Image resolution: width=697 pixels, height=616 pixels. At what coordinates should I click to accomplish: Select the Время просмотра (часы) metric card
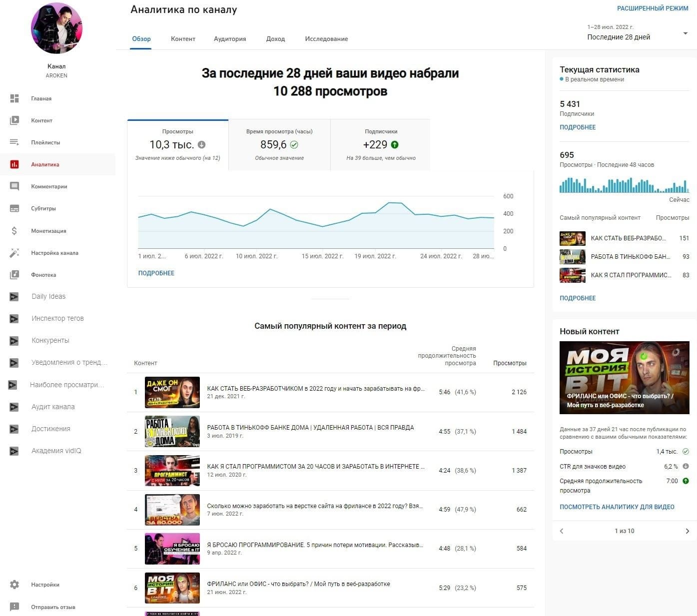[x=279, y=145]
